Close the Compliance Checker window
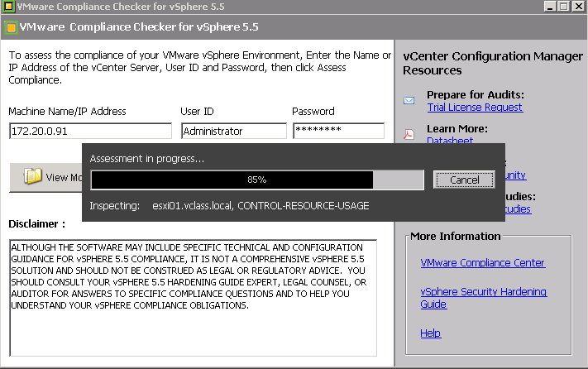Image resolution: width=588 pixels, height=369 pixels. point(579,7)
